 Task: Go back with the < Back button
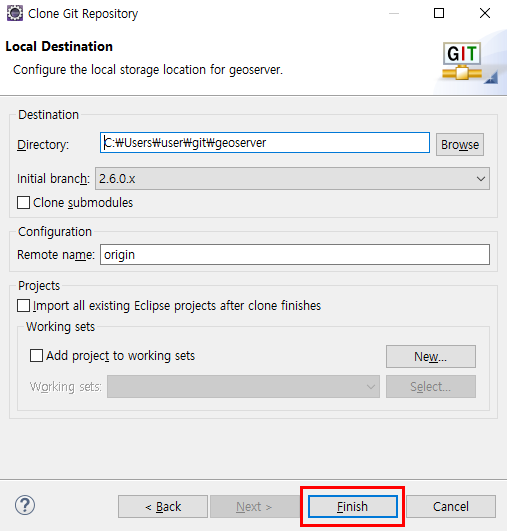(x=163, y=507)
